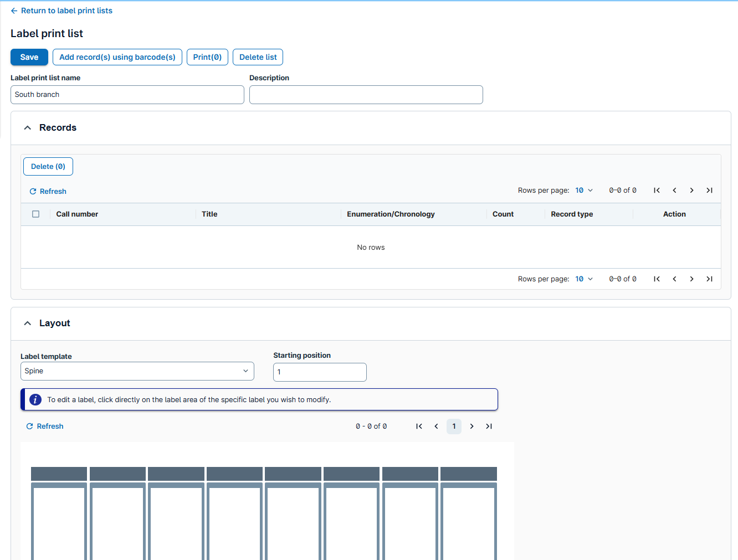The height and width of the screenshot is (560, 738).
Task: Collapse the Records section
Action: tap(28, 128)
